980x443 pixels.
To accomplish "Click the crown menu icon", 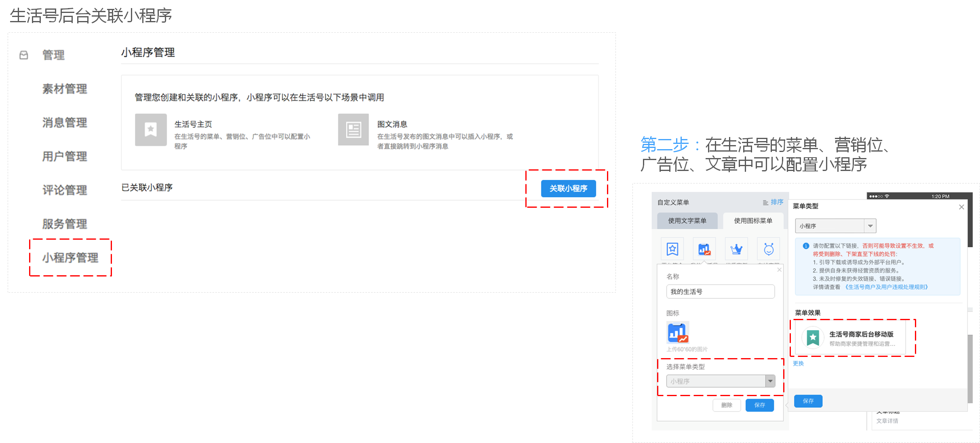I will (x=736, y=249).
